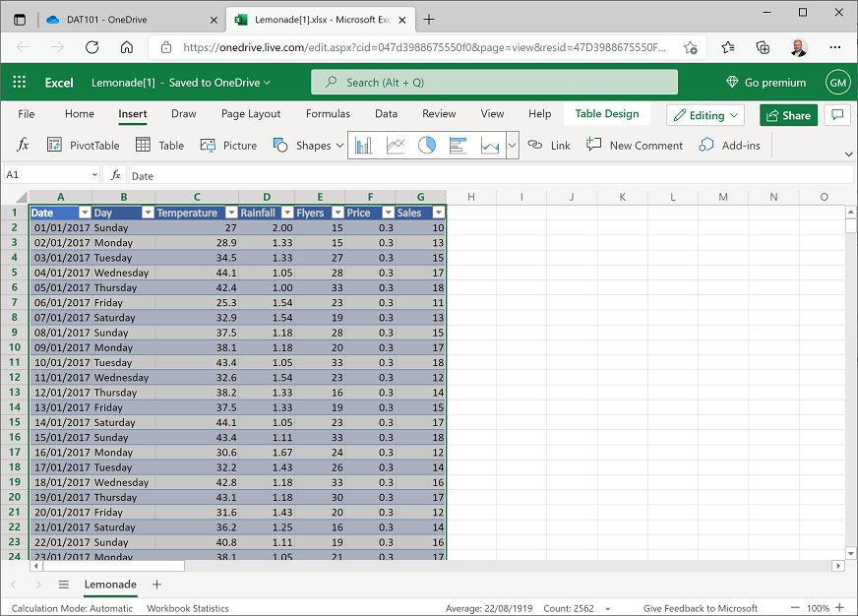Insert a line chart

[x=395, y=145]
